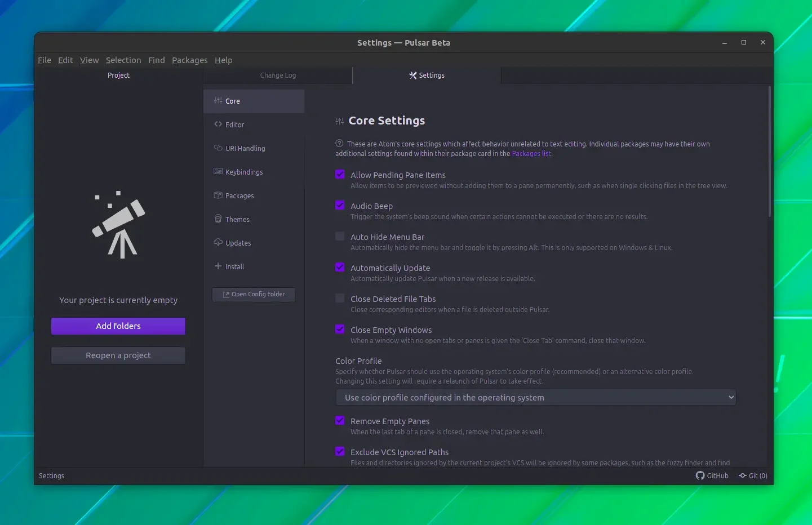This screenshot has height=525, width=812.
Task: Open the Packages section in the sidebar
Action: (x=254, y=196)
